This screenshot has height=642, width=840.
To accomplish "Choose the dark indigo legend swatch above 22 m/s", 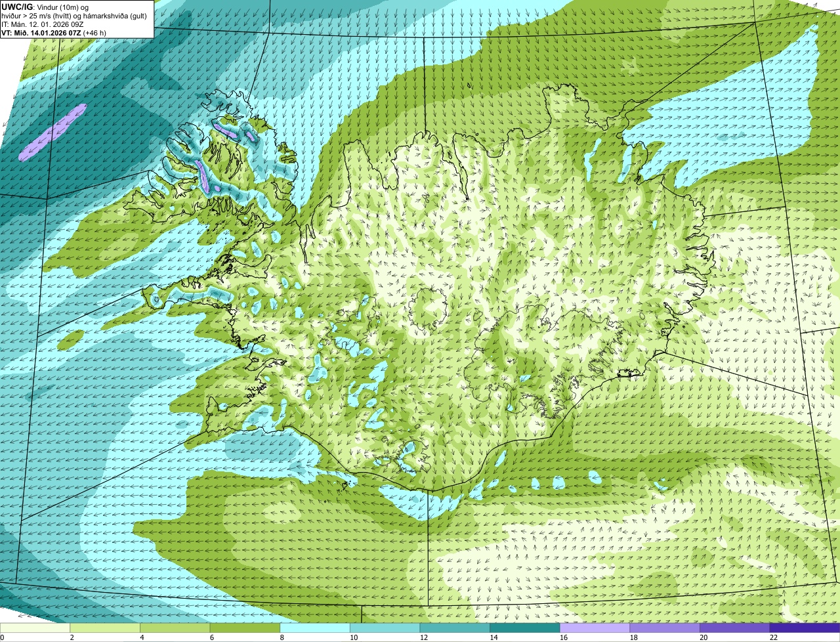I will 805,628.
